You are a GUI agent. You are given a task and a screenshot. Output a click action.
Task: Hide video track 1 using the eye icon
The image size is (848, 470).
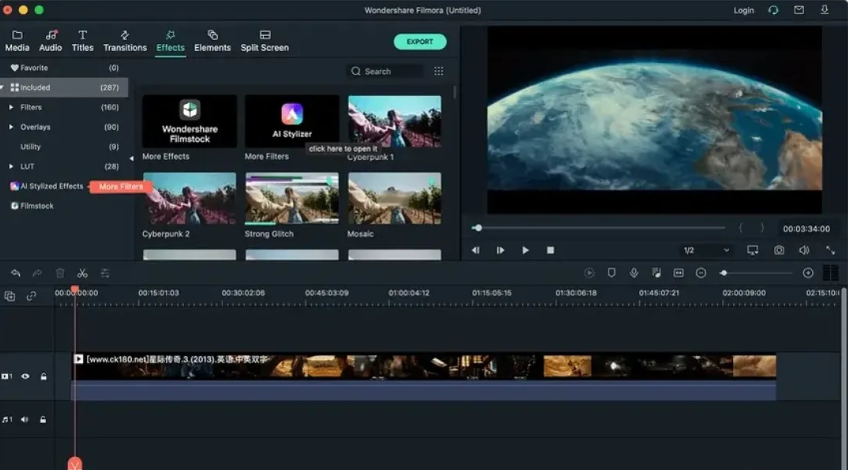(x=25, y=377)
